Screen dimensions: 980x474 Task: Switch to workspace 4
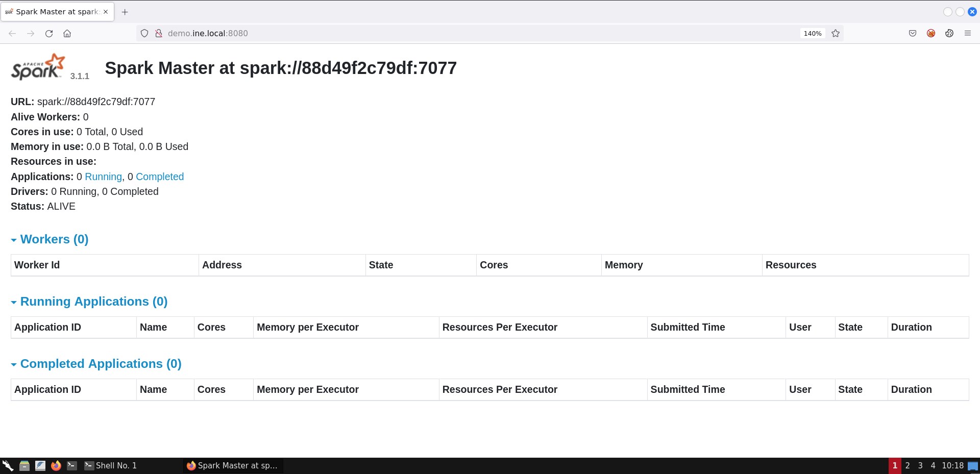click(933, 465)
